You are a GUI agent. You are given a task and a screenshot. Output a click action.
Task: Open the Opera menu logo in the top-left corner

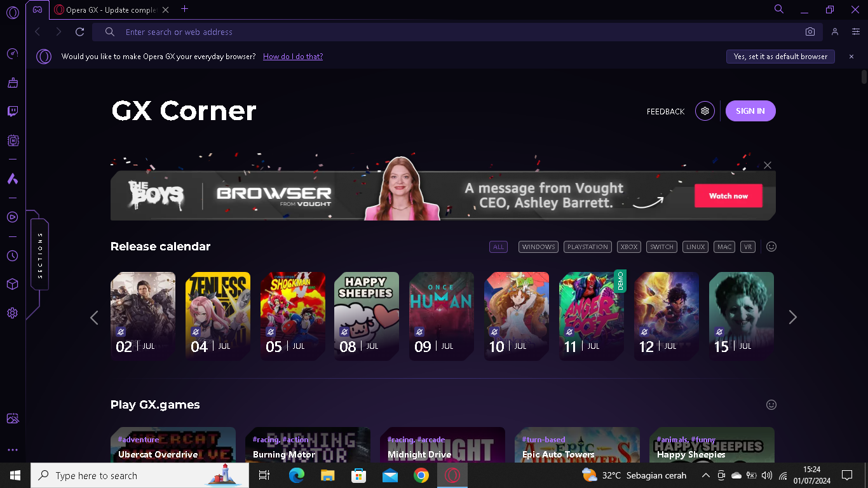12,13
